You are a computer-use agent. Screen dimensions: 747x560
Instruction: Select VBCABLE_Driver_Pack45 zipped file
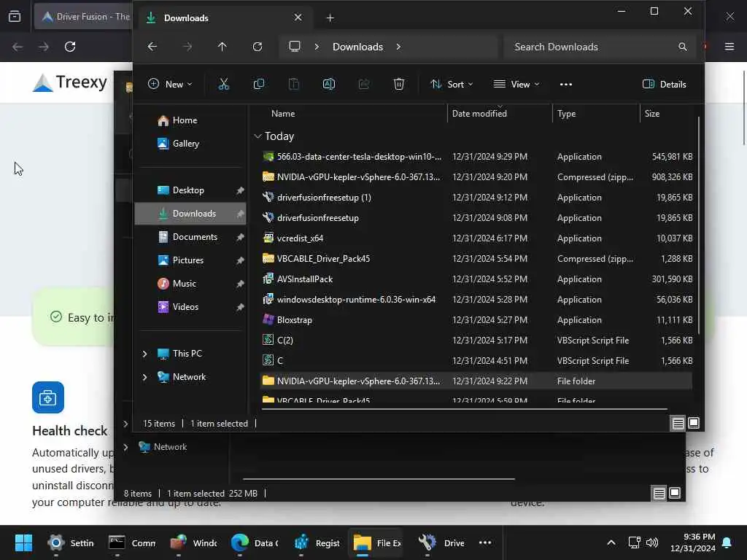pyautogui.click(x=476, y=259)
